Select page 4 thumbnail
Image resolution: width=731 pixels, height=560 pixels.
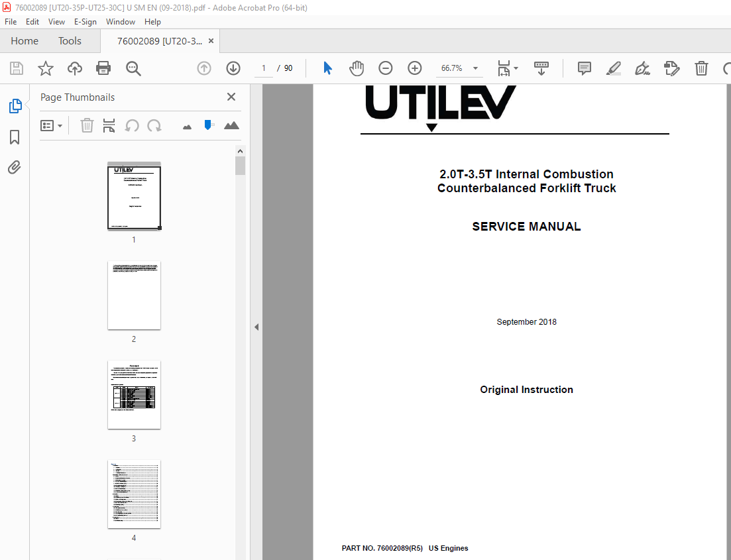pyautogui.click(x=135, y=494)
